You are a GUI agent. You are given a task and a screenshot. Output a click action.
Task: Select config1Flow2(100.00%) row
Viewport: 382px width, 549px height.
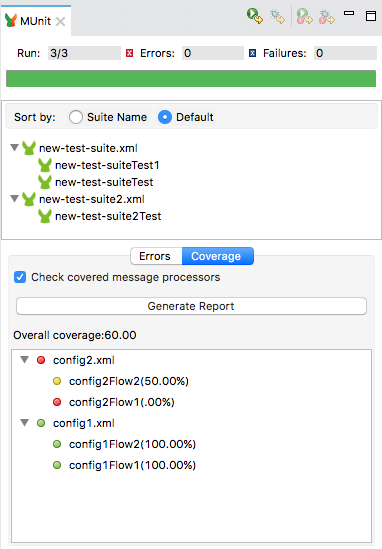tap(132, 444)
